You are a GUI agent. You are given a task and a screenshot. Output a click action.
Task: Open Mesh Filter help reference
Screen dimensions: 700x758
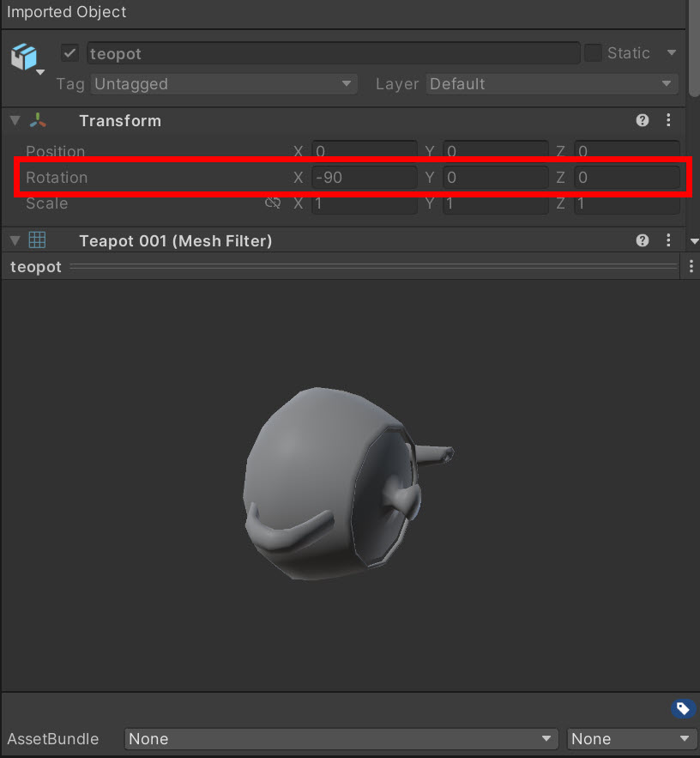point(642,240)
